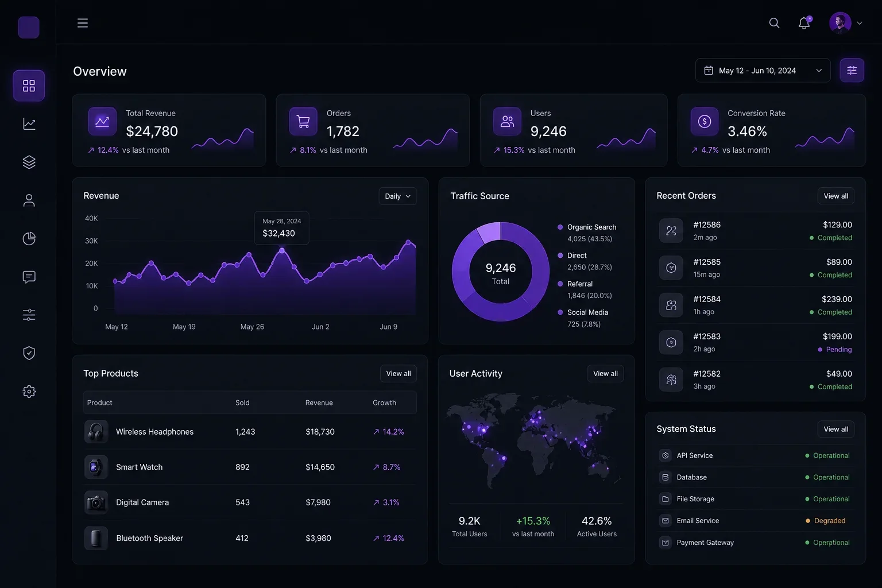
Task: Open the May 12 - Jun 10, 2024 date picker
Action: point(763,71)
